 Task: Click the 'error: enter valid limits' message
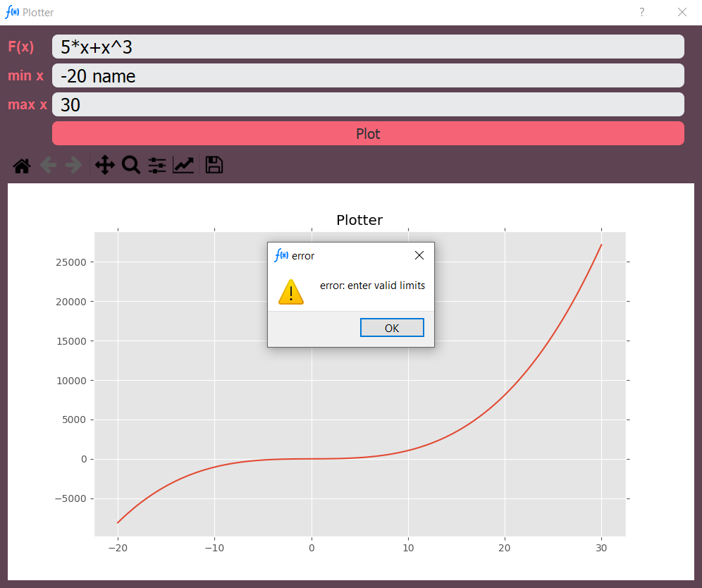(372, 286)
